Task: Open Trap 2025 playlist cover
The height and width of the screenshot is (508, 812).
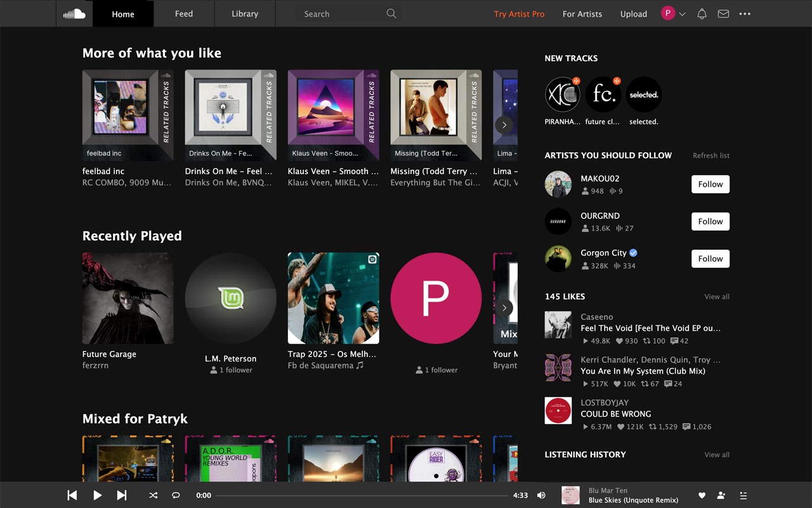Action: (x=334, y=298)
